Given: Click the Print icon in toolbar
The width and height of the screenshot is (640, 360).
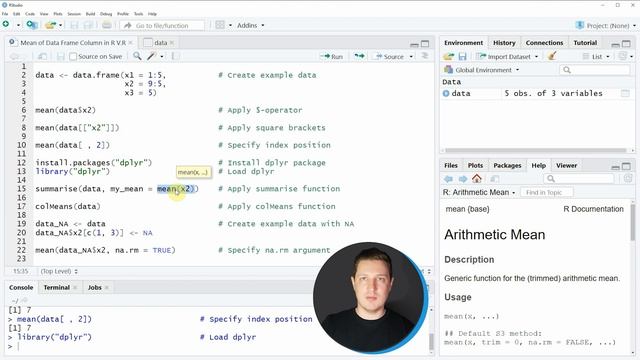Looking at the screenshot, I should click(x=107, y=25).
